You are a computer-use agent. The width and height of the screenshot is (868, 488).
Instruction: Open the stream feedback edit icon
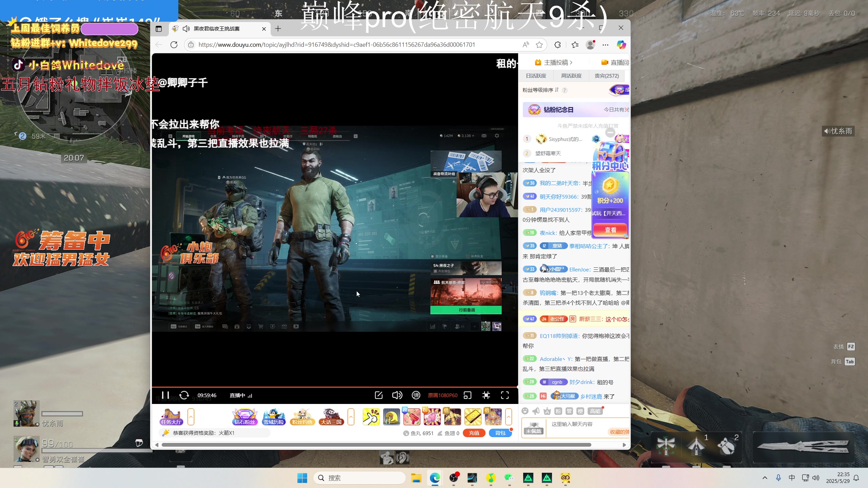[x=378, y=395]
